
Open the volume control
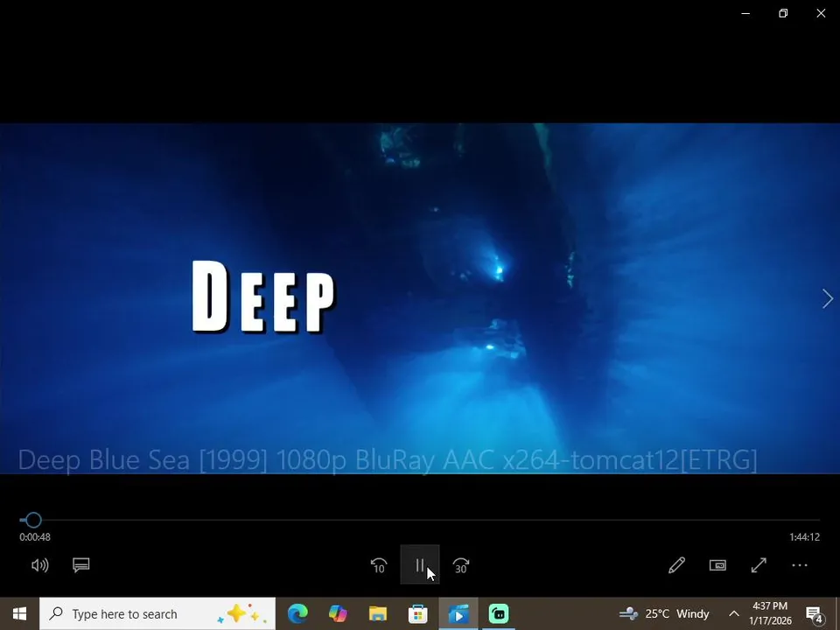(40, 565)
